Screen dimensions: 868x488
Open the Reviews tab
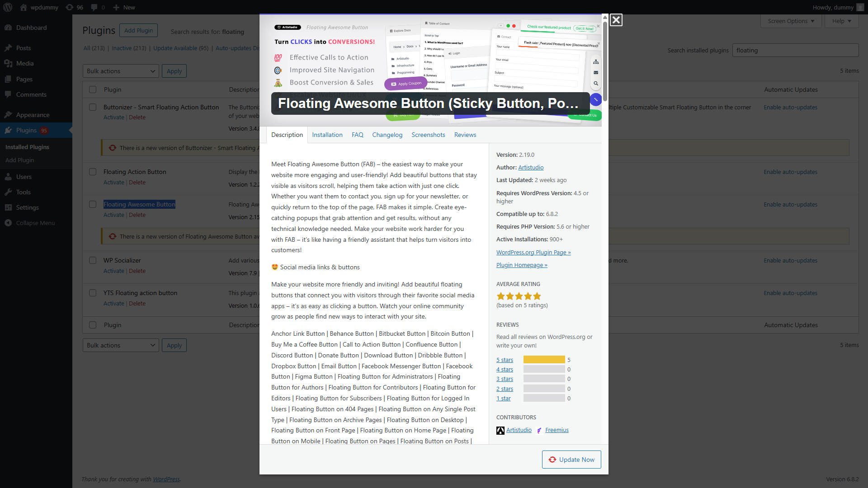click(465, 135)
